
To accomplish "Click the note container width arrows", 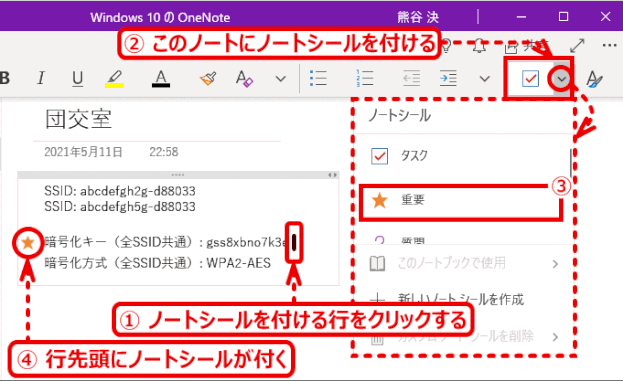I will [x=332, y=175].
